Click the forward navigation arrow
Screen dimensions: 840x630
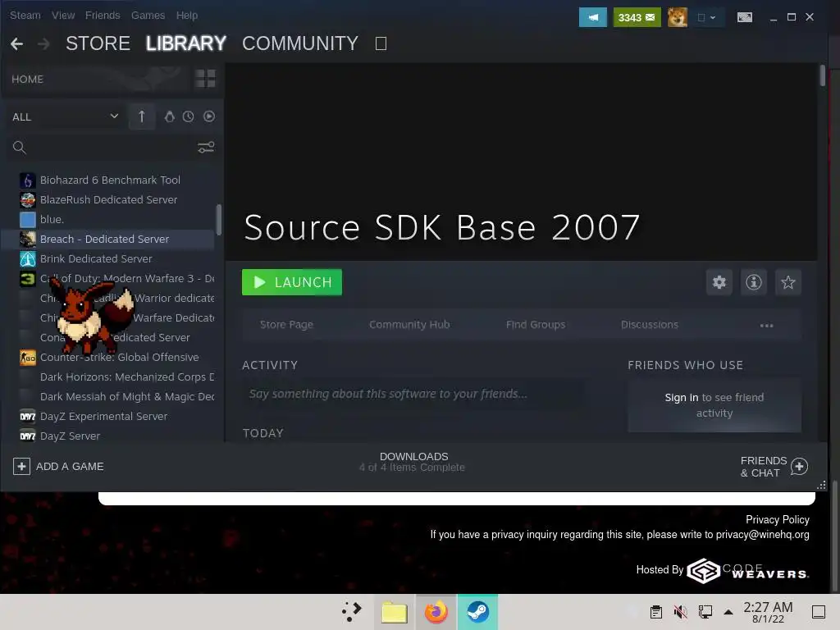click(x=43, y=43)
